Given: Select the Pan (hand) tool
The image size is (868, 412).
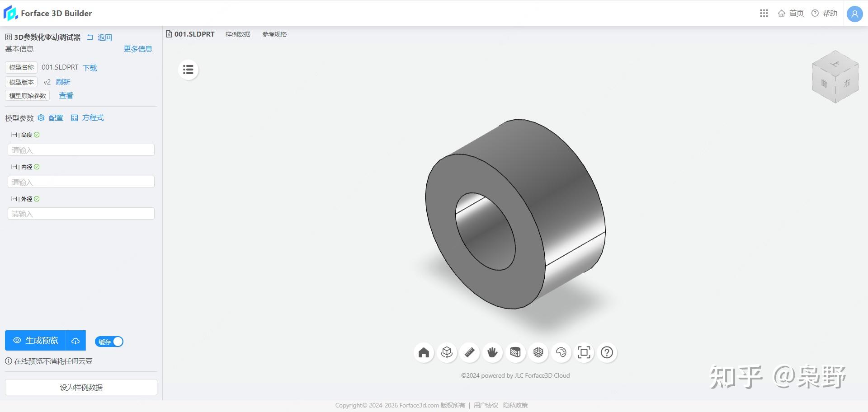Looking at the screenshot, I should click(492, 352).
